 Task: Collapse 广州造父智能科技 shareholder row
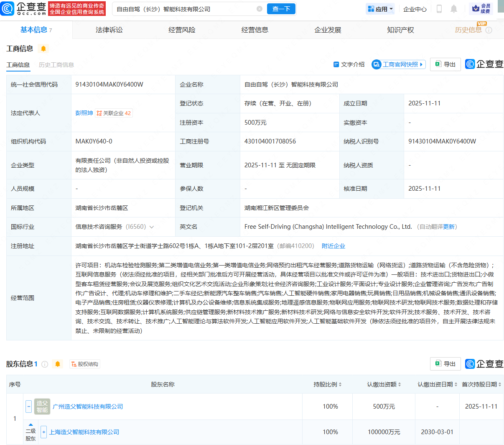28,406
